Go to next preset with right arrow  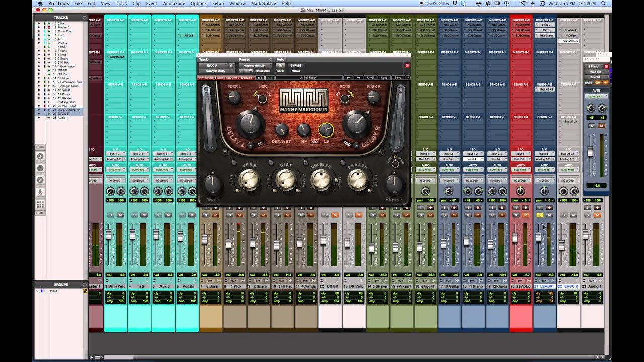tap(358, 78)
